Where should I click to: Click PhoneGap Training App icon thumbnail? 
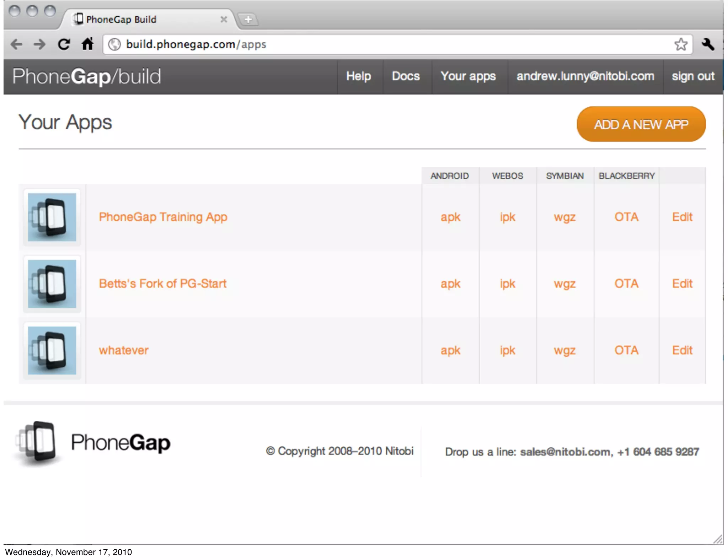click(x=52, y=217)
